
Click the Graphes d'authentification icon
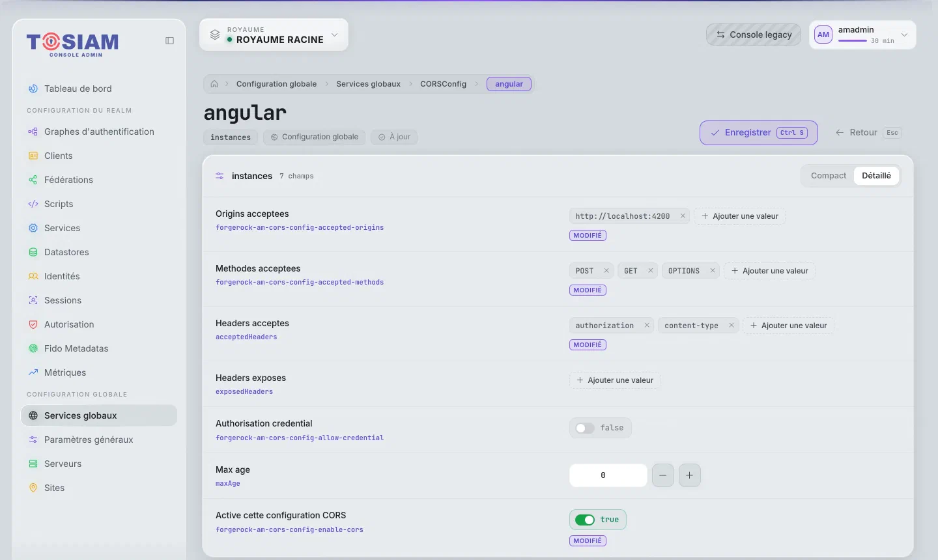[33, 132]
